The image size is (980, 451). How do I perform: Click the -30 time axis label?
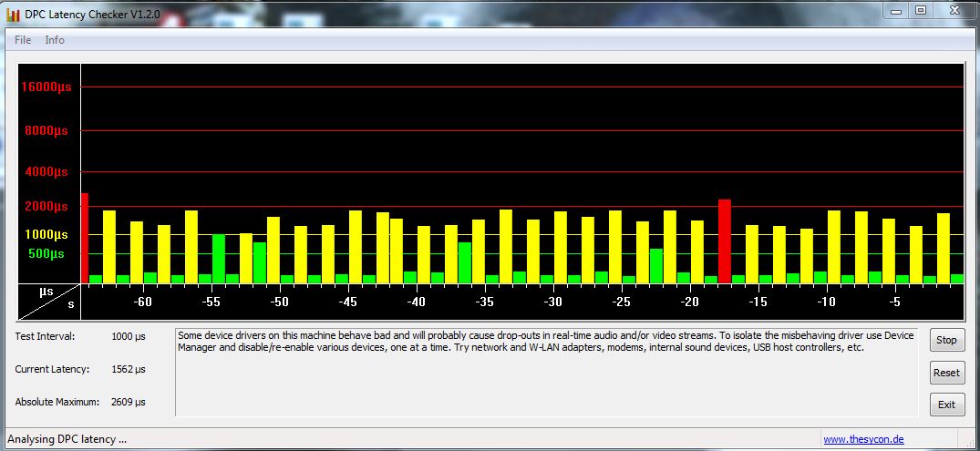click(553, 302)
